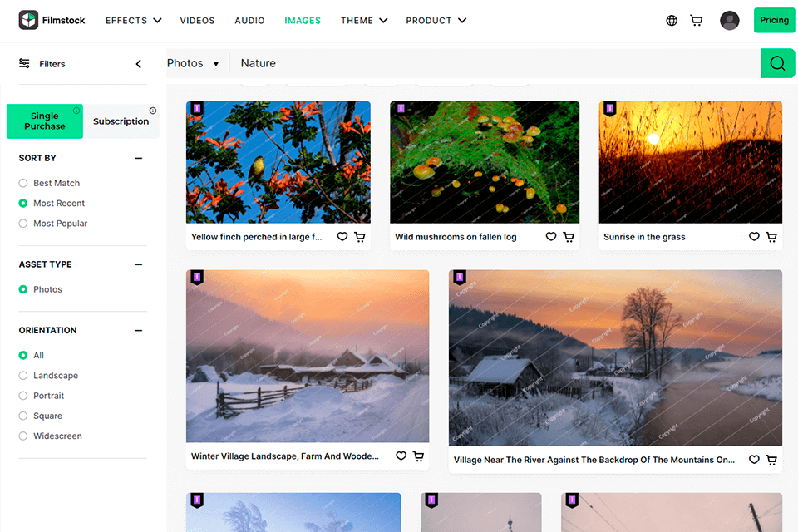The image size is (798, 532).
Task: Open the shopping cart in header
Action: pos(697,20)
